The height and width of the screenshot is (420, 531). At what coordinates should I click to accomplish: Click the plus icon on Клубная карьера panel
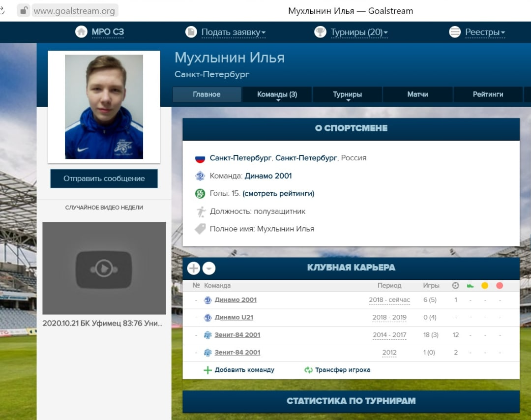[193, 268]
